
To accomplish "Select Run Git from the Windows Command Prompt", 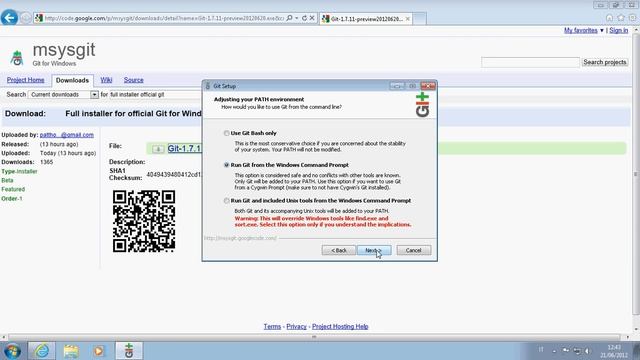I will 226,165.
